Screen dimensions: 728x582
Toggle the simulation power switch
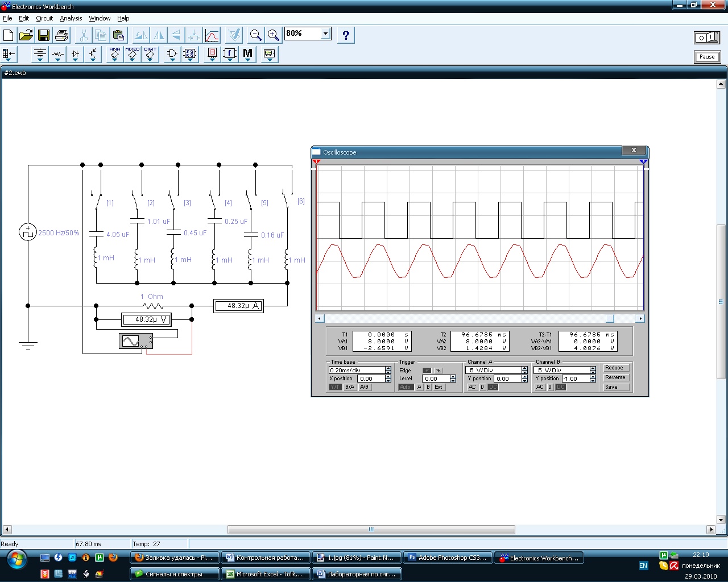[x=707, y=38]
